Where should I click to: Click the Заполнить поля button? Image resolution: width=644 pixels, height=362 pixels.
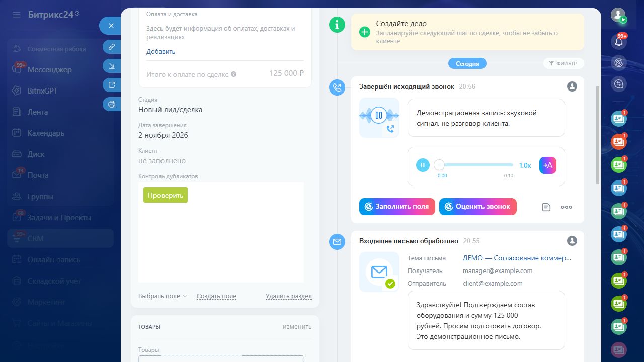pyautogui.click(x=397, y=207)
